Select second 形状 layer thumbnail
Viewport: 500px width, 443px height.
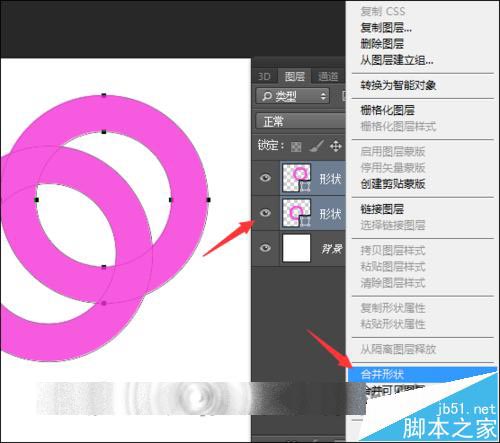[x=296, y=213]
